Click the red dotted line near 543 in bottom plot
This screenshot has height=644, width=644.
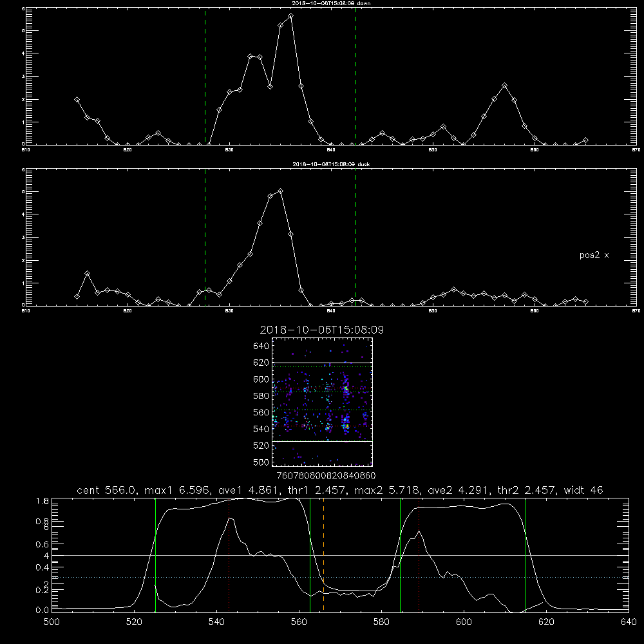(229, 555)
